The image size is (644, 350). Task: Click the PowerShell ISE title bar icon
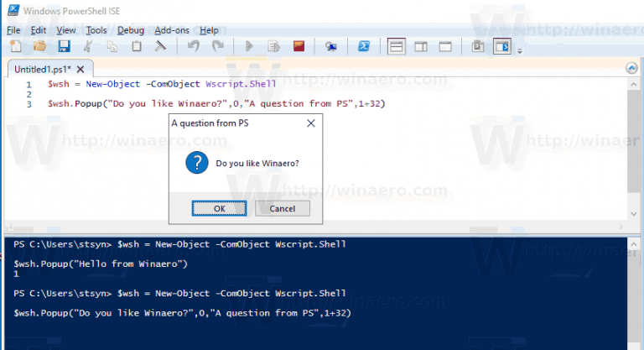[13, 10]
